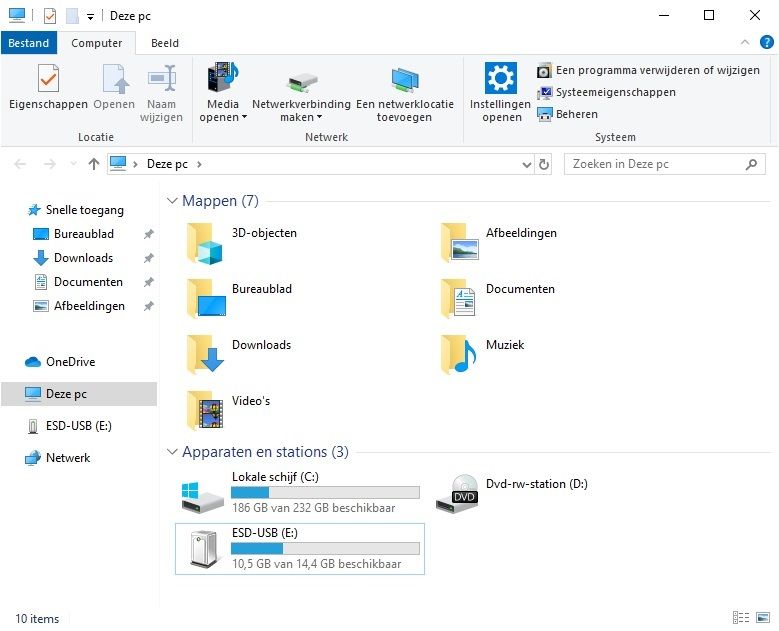This screenshot has width=779, height=631.
Task: Open ESD-USB (E:) in the sidebar
Action: click(x=69, y=426)
